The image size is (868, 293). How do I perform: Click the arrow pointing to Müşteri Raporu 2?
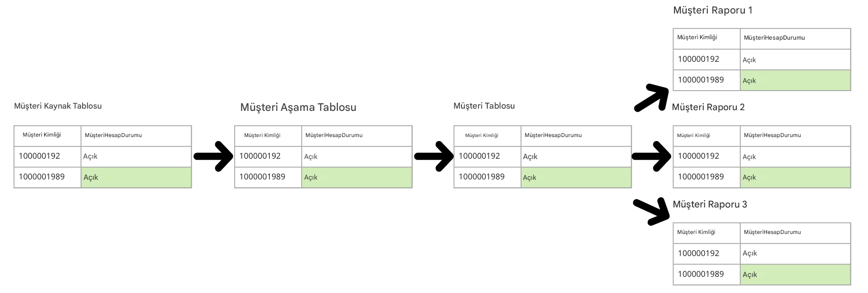click(x=652, y=156)
